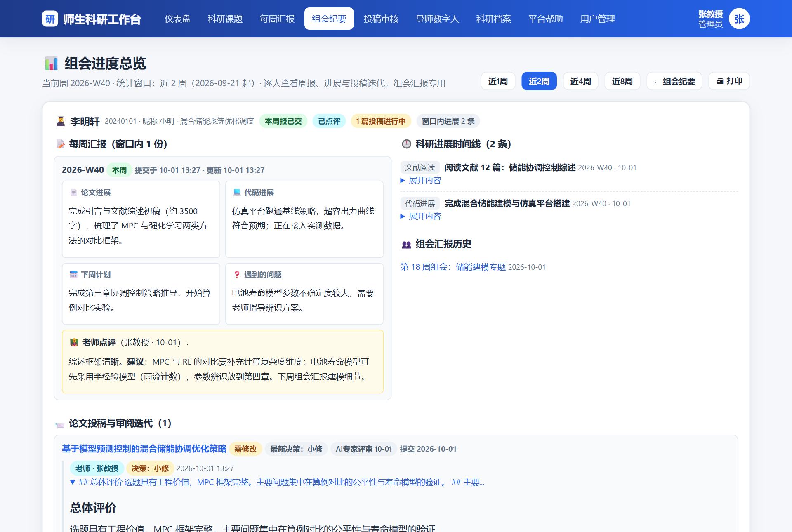
Task: Click the 打印 print button
Action: [x=729, y=81]
